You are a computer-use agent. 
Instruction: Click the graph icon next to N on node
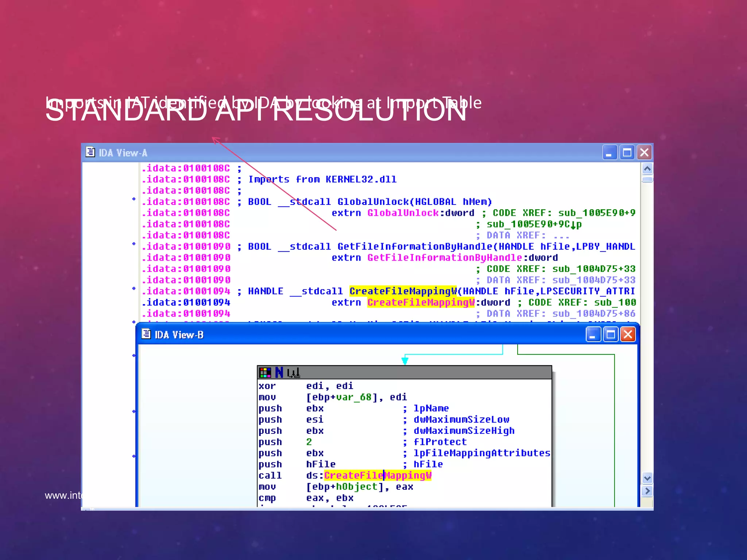coord(293,373)
